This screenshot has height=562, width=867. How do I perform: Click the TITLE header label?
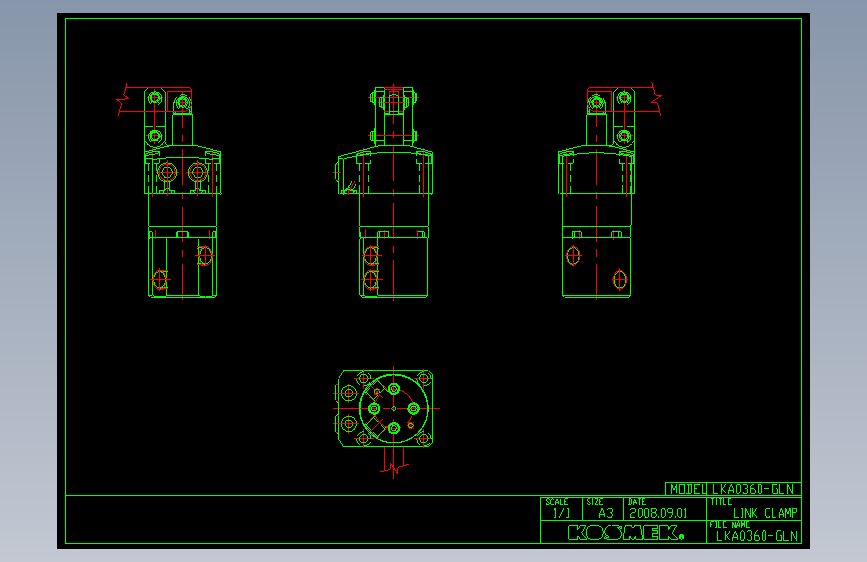click(x=721, y=502)
